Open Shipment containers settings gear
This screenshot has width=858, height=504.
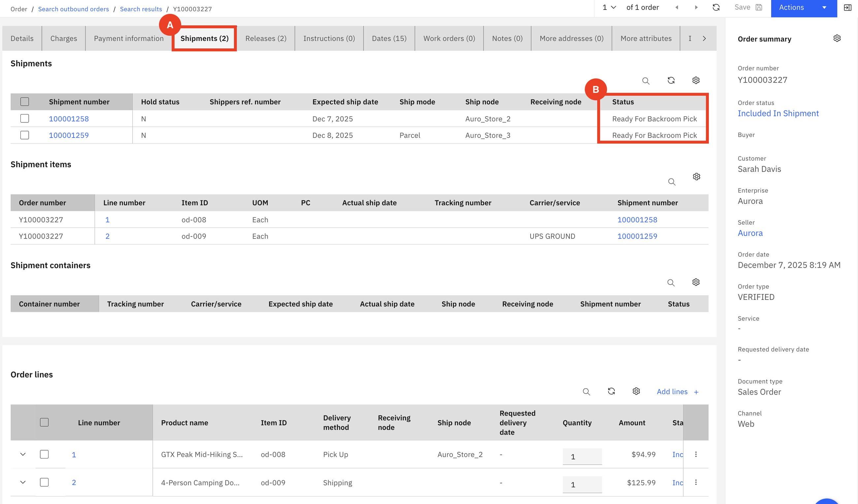[x=696, y=282]
